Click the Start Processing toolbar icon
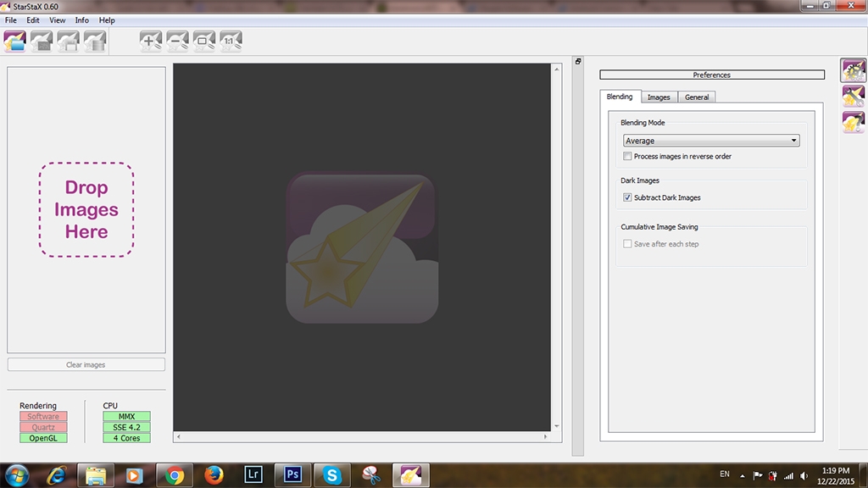868x488 pixels. (95, 42)
